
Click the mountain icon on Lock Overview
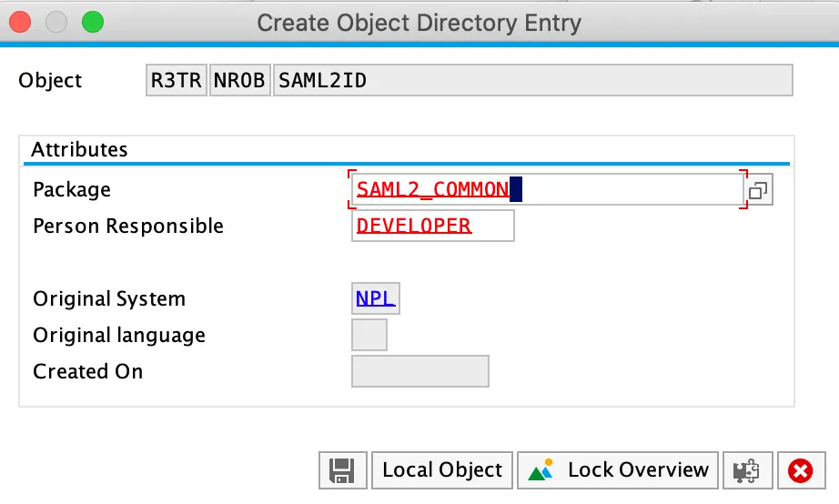pos(541,470)
